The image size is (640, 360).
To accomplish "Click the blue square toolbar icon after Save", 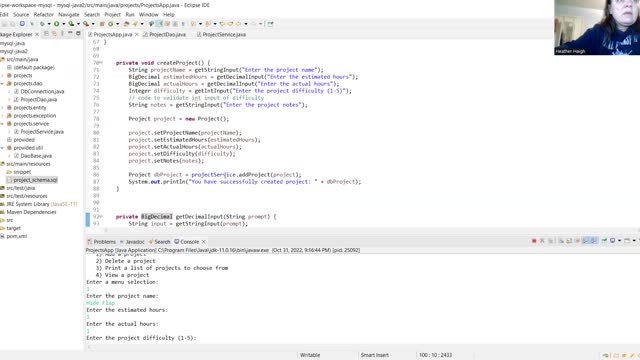I will (22, 24).
